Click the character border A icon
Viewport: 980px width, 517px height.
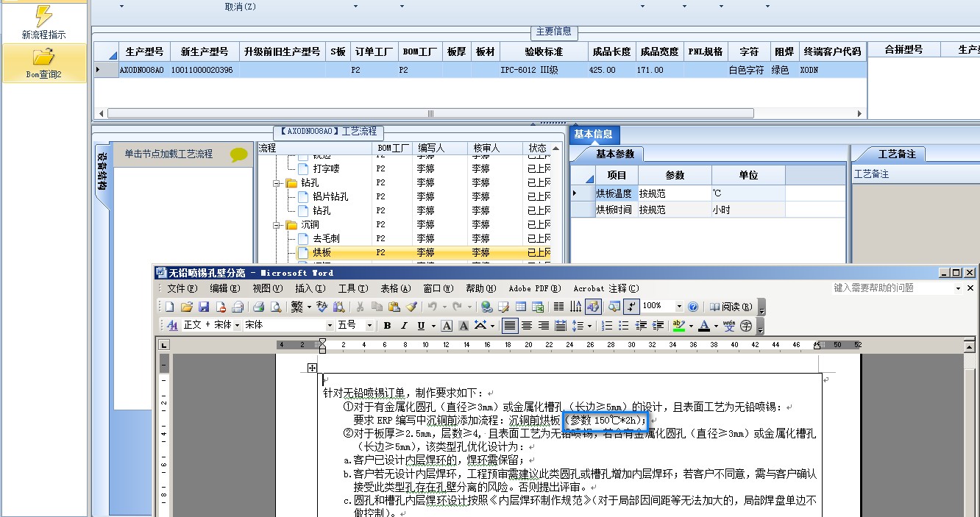tap(447, 326)
